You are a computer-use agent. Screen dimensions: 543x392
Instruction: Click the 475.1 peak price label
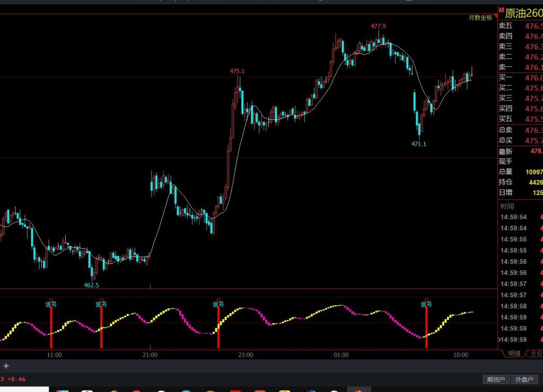coord(237,71)
